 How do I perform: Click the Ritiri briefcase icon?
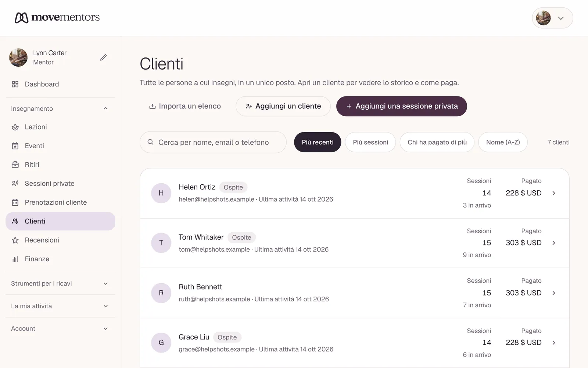tap(15, 165)
